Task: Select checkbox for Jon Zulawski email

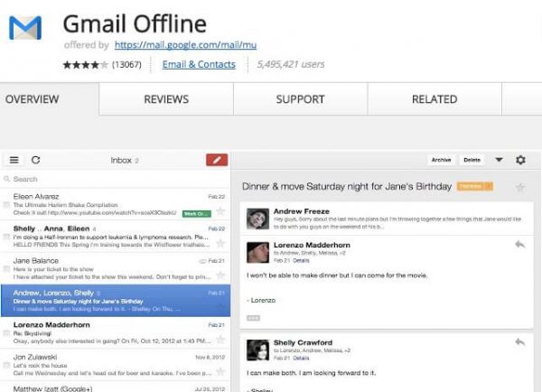Action: (x=6, y=366)
